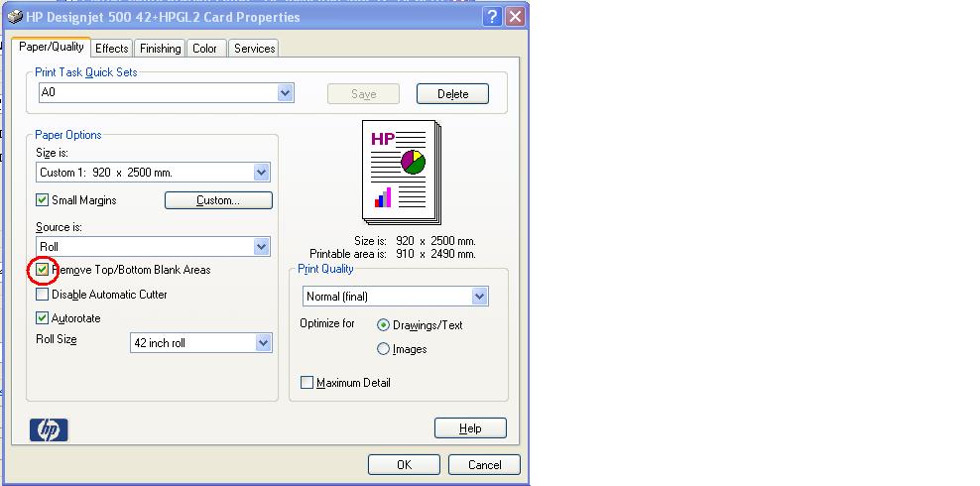Toggle the Autorotate checkbox
The width and height of the screenshot is (980, 486).
coord(42,318)
